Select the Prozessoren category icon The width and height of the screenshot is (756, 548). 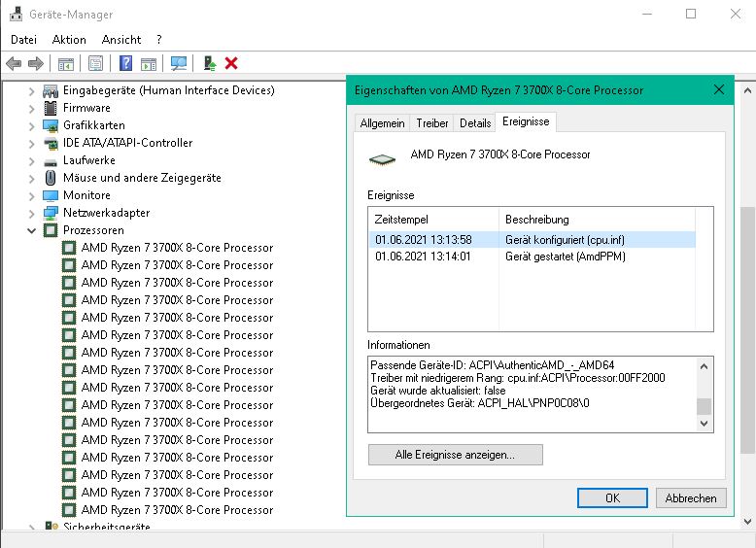[51, 230]
